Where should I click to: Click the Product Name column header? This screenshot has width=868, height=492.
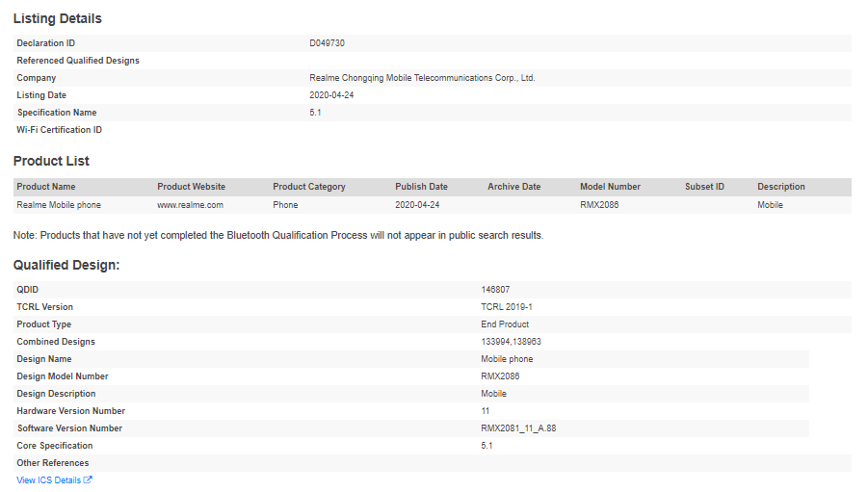46,187
